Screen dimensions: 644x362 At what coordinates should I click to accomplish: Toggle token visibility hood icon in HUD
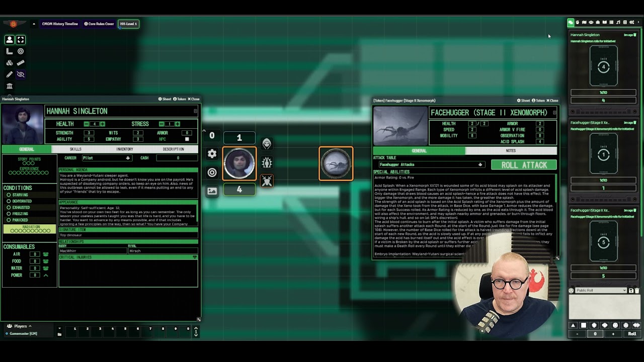[x=267, y=144]
